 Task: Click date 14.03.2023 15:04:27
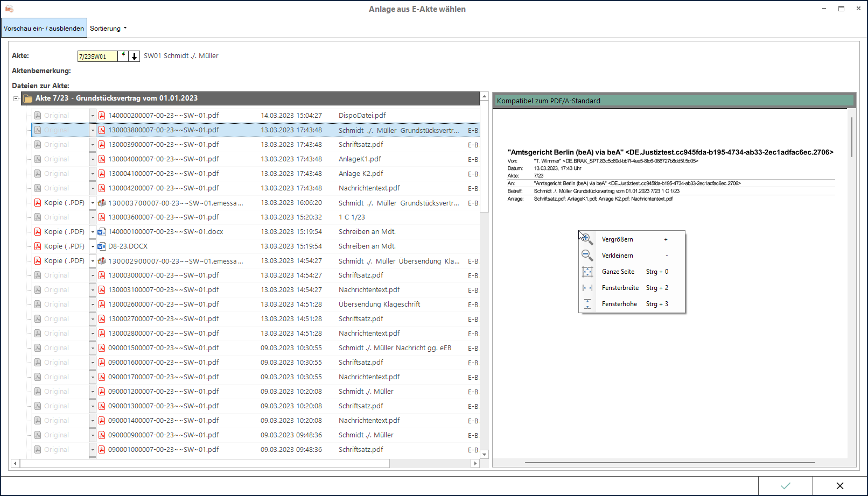pyautogui.click(x=291, y=115)
